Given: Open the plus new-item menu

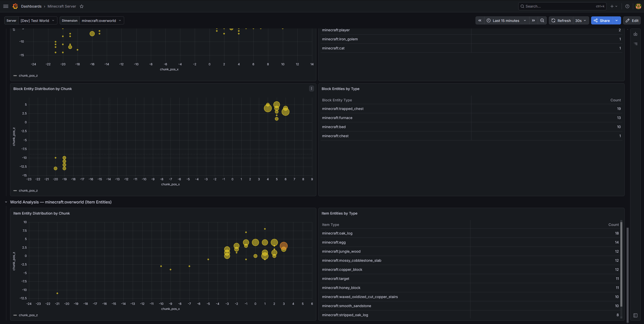Looking at the screenshot, I should click(614, 6).
